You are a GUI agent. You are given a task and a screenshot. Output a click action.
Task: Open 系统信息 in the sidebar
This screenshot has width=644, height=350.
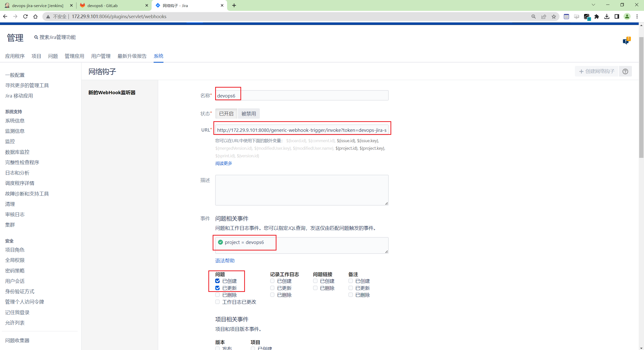15,121
